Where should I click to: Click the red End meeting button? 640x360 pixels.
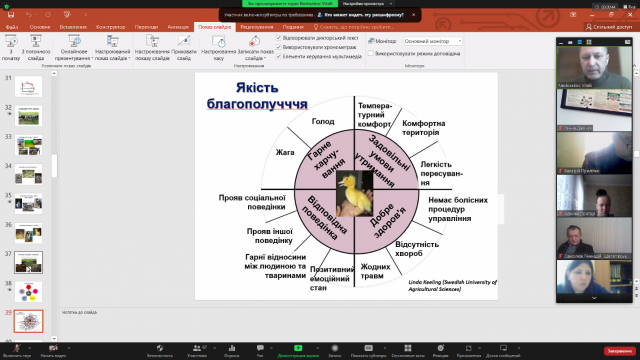(x=620, y=351)
